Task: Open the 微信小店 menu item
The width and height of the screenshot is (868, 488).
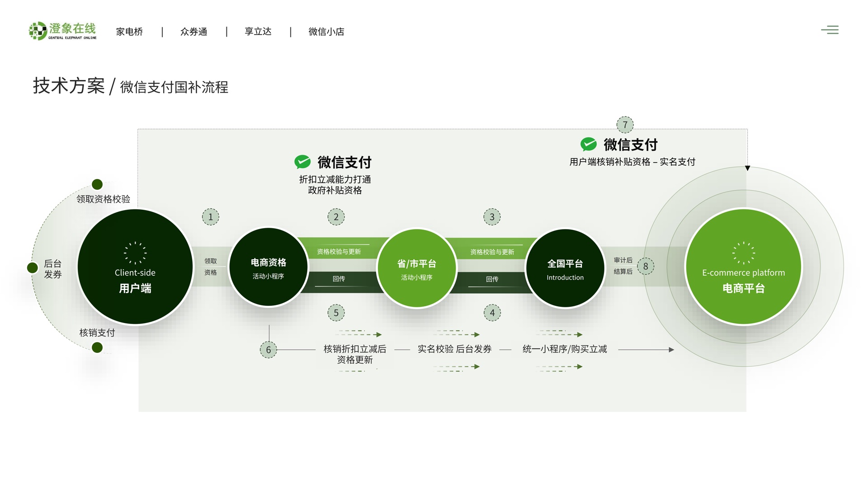Action: pos(326,32)
